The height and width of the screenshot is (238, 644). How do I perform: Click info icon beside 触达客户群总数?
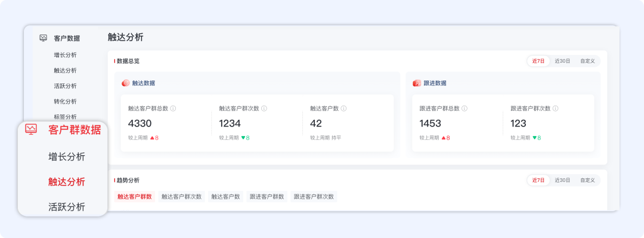point(174,109)
